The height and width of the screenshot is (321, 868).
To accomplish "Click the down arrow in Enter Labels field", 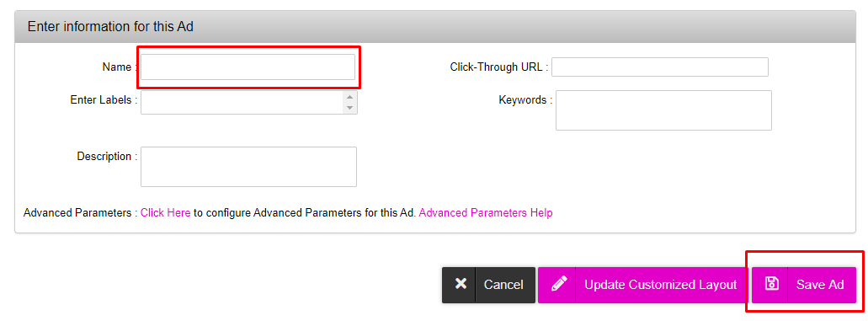I will pos(349,108).
